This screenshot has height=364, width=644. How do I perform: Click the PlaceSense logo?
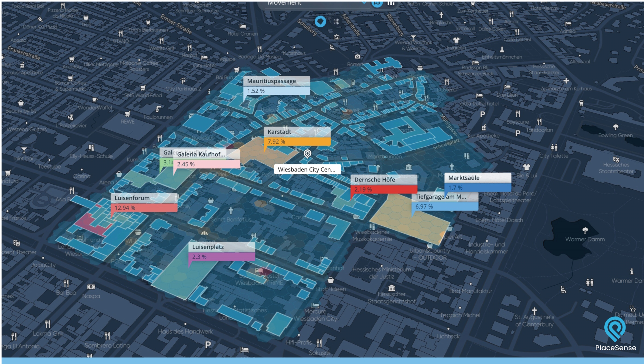coord(616,334)
